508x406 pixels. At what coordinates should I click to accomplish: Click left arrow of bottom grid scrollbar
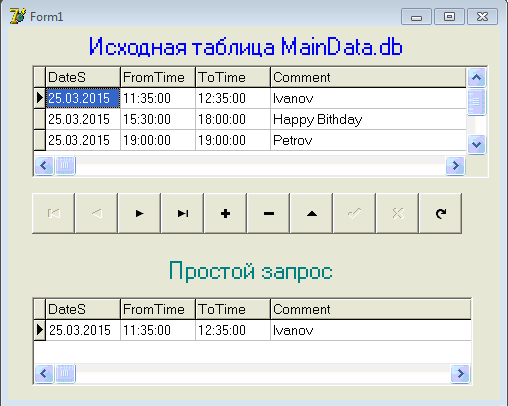pos(44,373)
